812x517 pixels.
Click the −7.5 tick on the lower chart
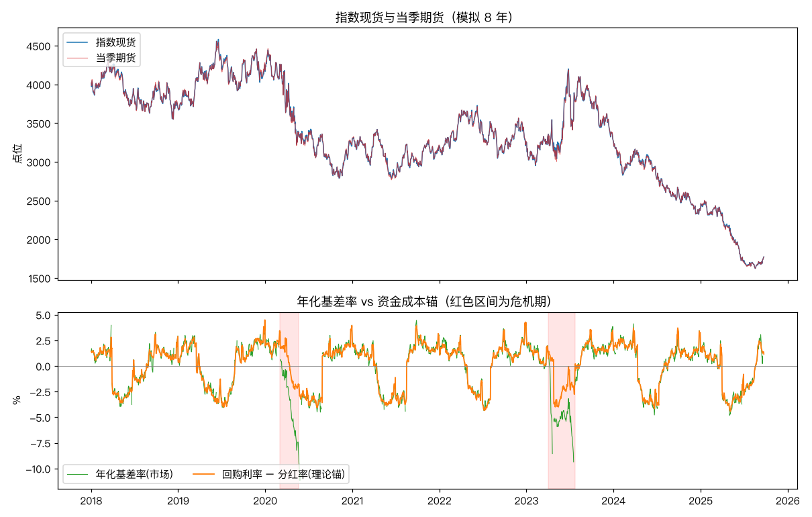click(x=40, y=442)
